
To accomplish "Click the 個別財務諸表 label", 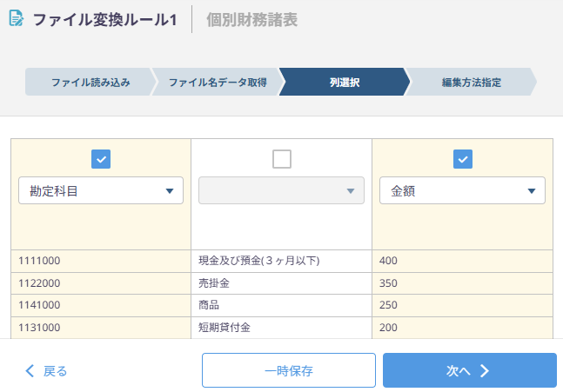I will tap(251, 20).
